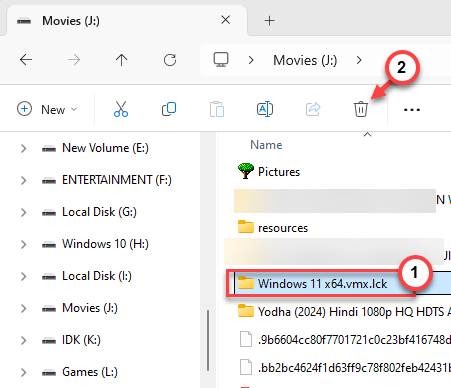Image resolution: width=451 pixels, height=388 pixels.
Task: Select the Pictures folder
Action: tap(279, 172)
